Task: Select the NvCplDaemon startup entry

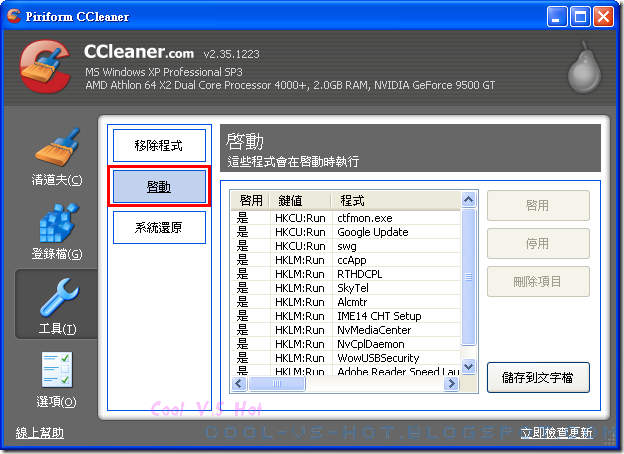Action: 345,344
